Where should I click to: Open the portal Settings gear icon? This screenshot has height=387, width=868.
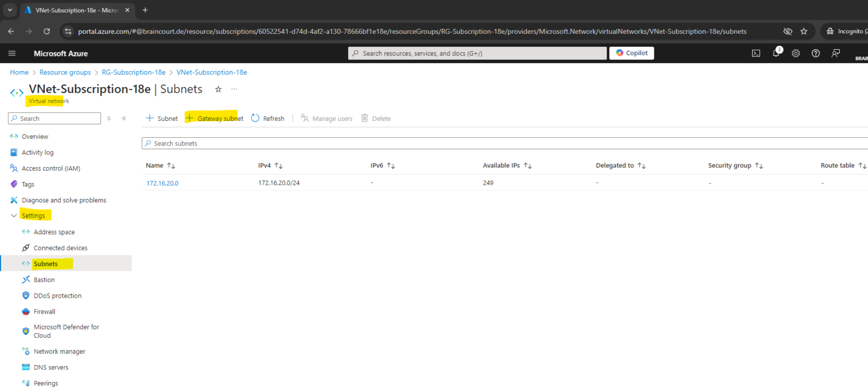click(796, 53)
